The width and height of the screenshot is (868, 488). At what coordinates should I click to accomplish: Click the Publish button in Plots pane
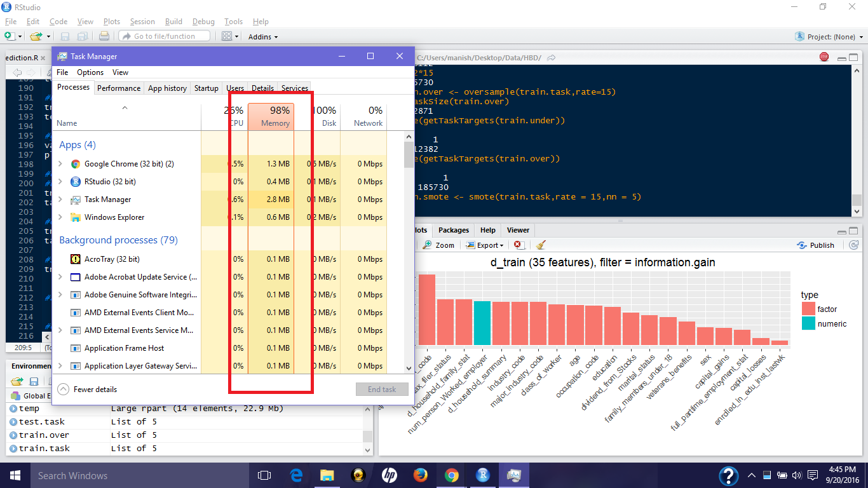click(x=816, y=245)
